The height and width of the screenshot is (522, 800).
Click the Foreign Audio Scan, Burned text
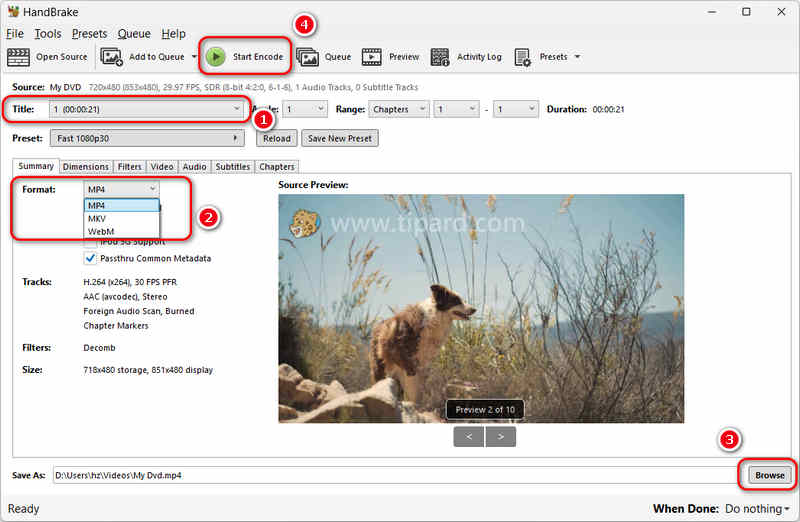coord(139,311)
